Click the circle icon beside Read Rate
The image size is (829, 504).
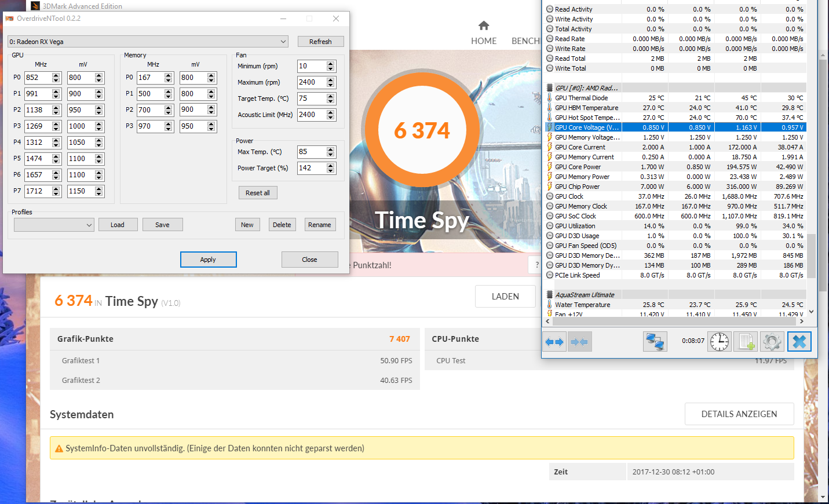coord(549,39)
